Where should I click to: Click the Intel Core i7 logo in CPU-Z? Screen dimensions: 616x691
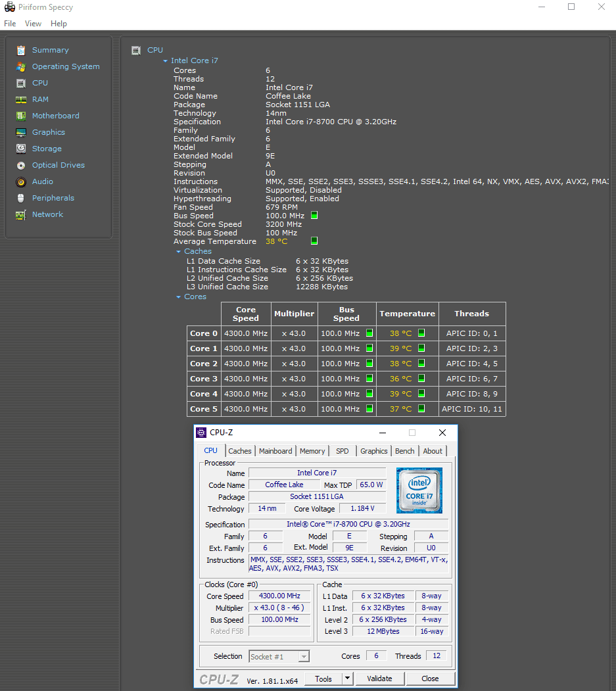pos(419,490)
